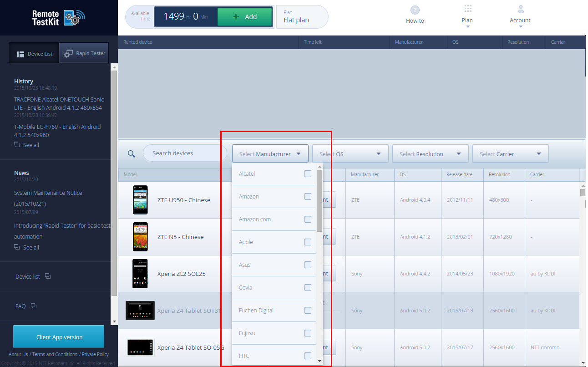Click device table scrollbar up arrow
This screenshot has width=588, height=367.
click(583, 186)
